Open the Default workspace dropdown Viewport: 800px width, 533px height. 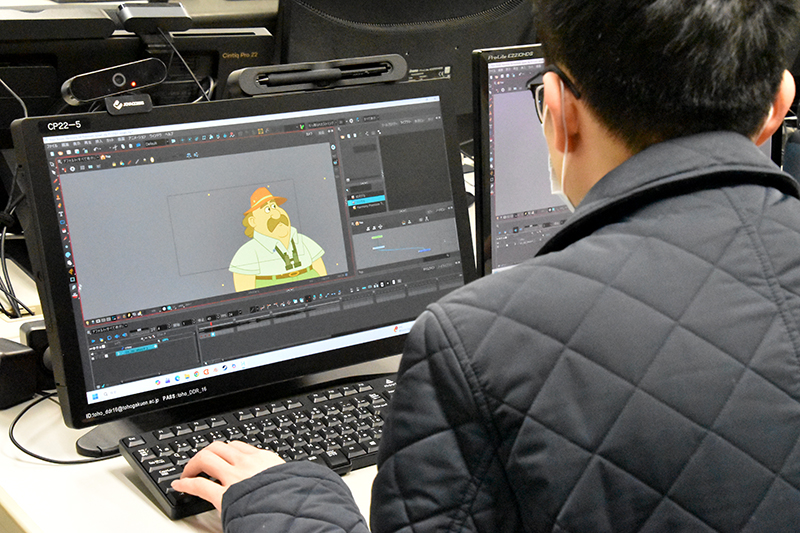[155, 143]
